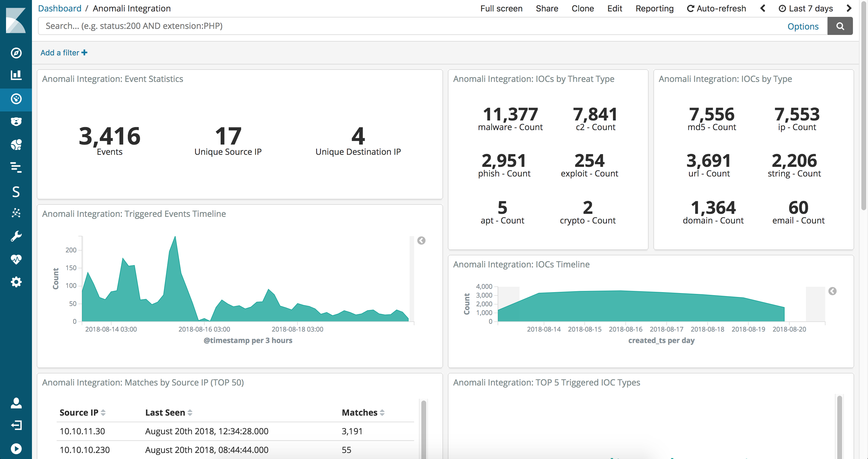Click the TOP 5 Triggered IOC Types scrollbar
The image size is (868, 459).
[x=839, y=427]
